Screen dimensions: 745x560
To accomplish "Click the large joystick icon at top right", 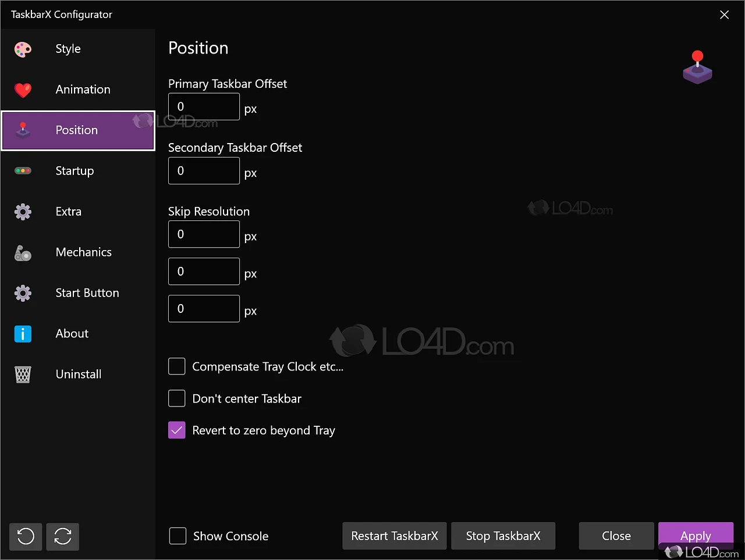I will [697, 67].
